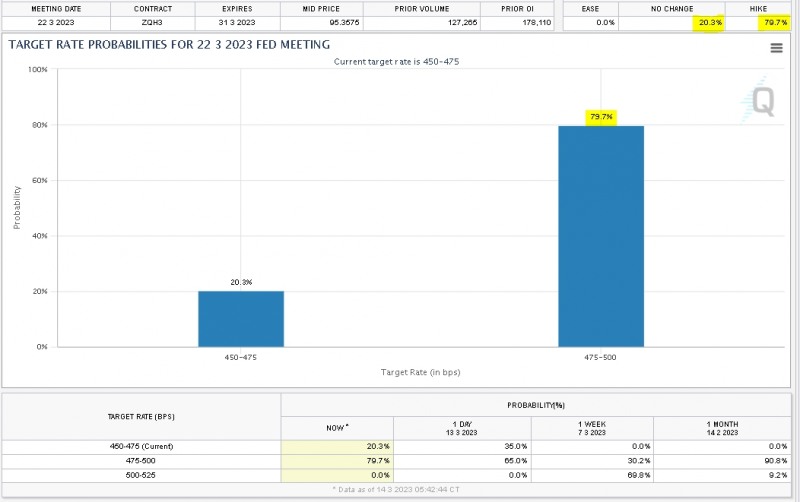
Task: Click the 20.3% label above the bar
Action: point(241,282)
